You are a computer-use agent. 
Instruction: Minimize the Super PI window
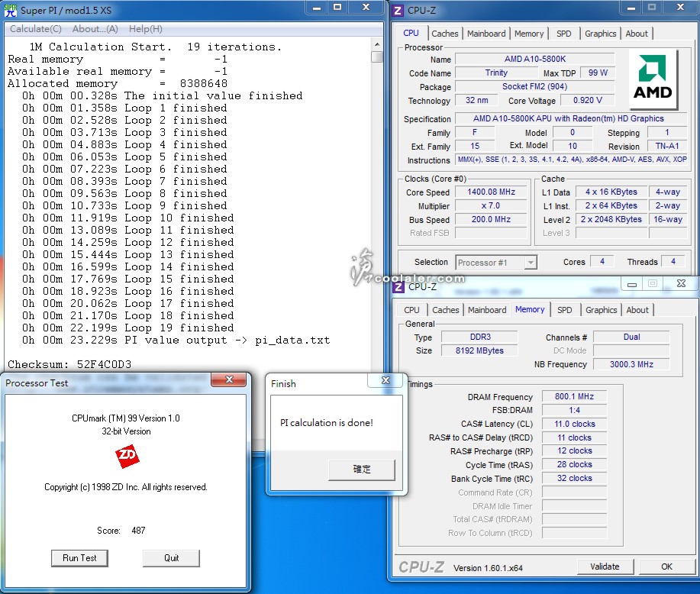(317, 7)
